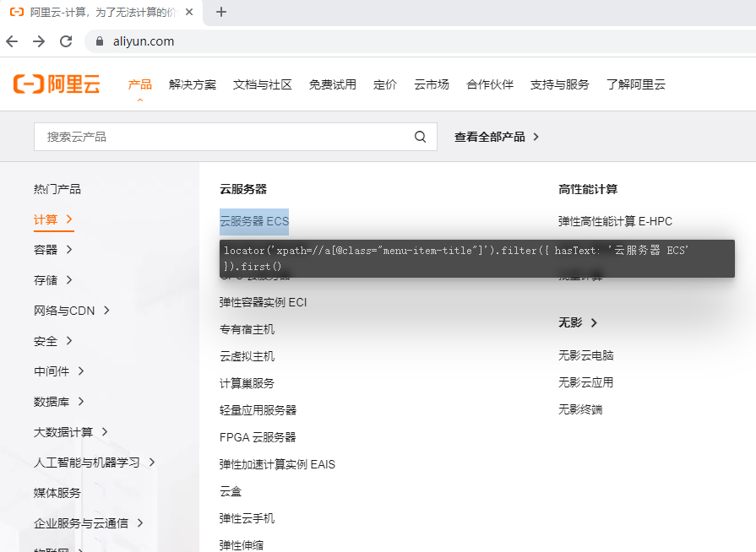Open 无影终端 link
Viewport: 756px width, 552px height.
(580, 409)
